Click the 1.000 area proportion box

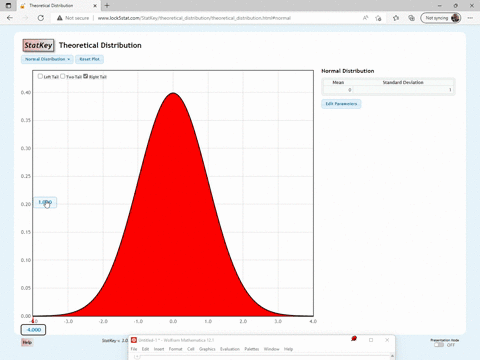(45, 202)
